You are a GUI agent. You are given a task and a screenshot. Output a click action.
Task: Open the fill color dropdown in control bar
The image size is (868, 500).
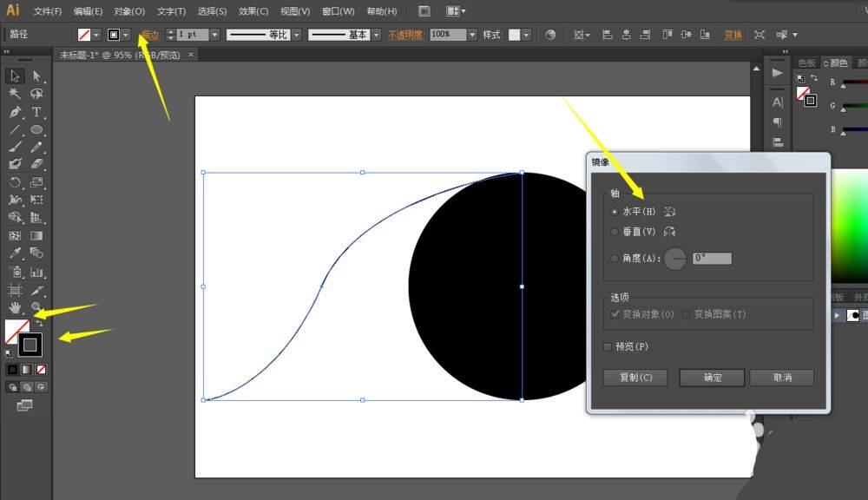95,35
